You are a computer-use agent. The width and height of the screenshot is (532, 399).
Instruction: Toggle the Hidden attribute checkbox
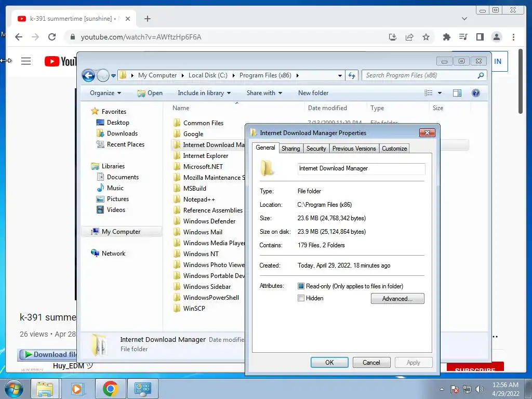click(x=301, y=298)
